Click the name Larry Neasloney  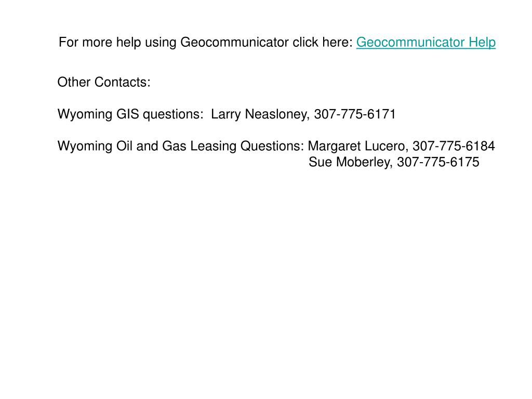pyautogui.click(x=260, y=114)
